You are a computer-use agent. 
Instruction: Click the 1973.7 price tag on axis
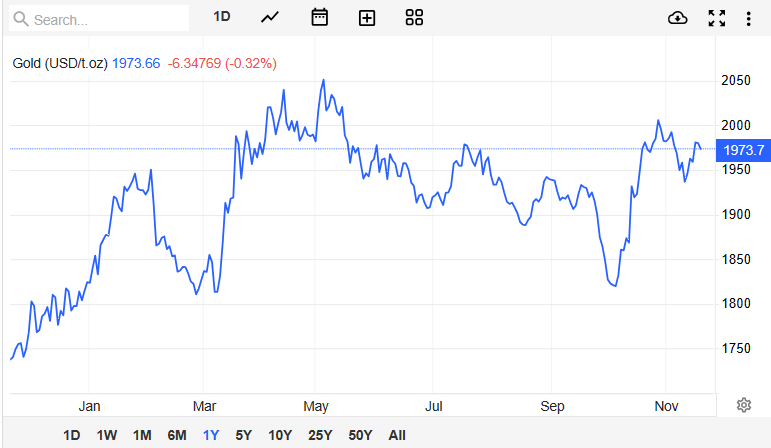tap(743, 150)
